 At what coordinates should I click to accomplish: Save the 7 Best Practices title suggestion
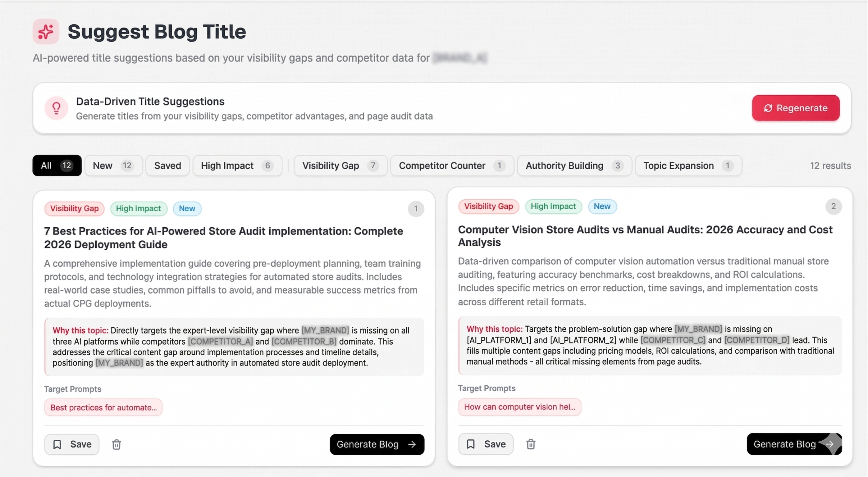[72, 444]
